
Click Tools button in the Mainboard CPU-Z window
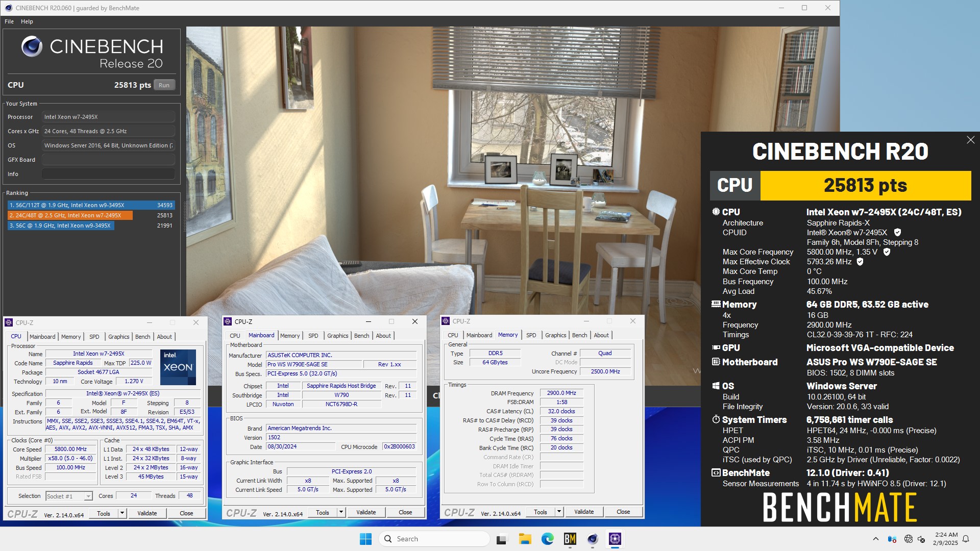[323, 512]
